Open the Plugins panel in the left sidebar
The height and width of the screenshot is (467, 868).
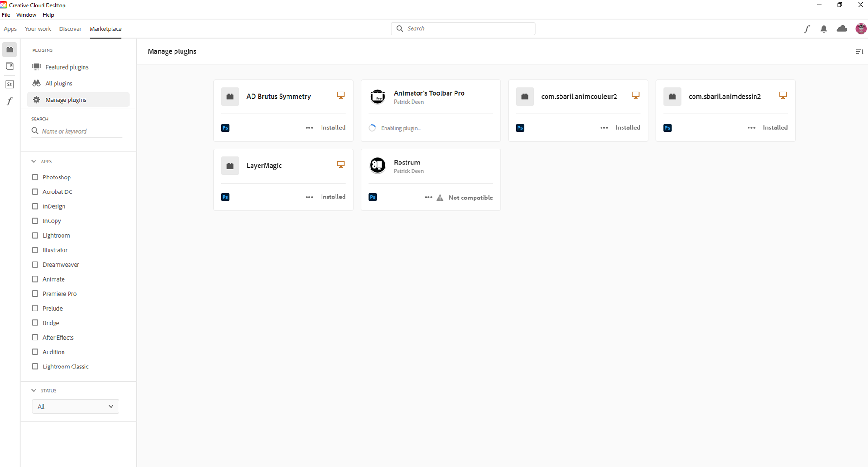click(9, 50)
